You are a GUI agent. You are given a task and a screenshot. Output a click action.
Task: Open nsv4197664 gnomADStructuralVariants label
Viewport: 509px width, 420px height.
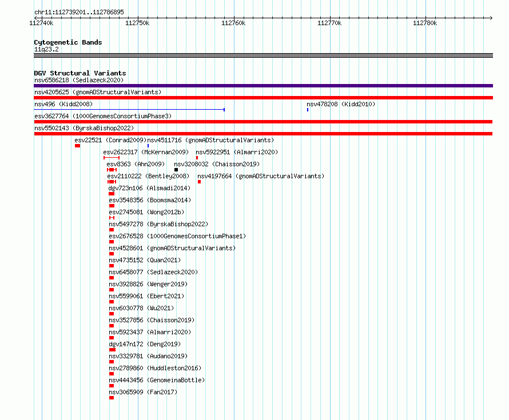pos(261,176)
